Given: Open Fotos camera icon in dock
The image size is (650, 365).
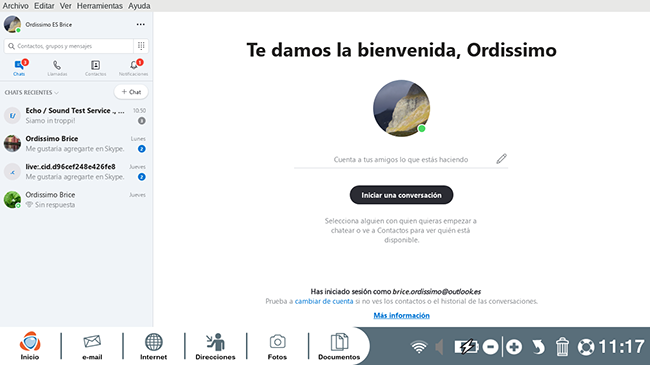Looking at the screenshot, I should point(277,346).
